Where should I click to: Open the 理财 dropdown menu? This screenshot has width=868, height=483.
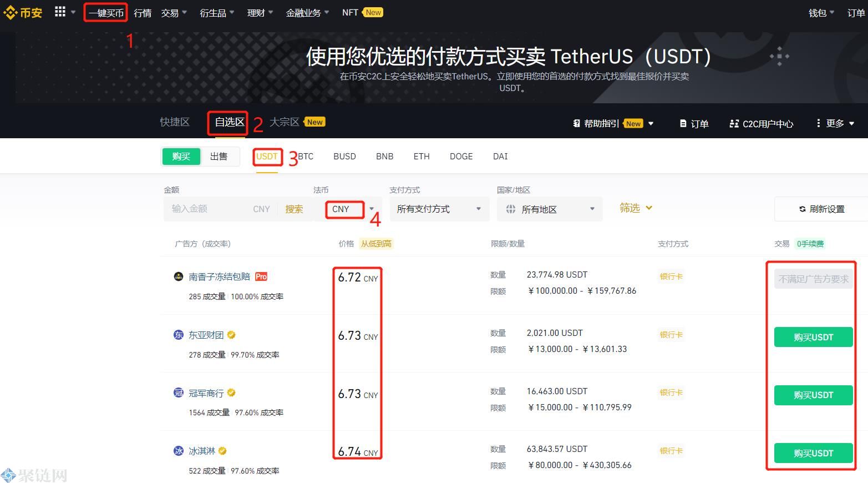260,13
